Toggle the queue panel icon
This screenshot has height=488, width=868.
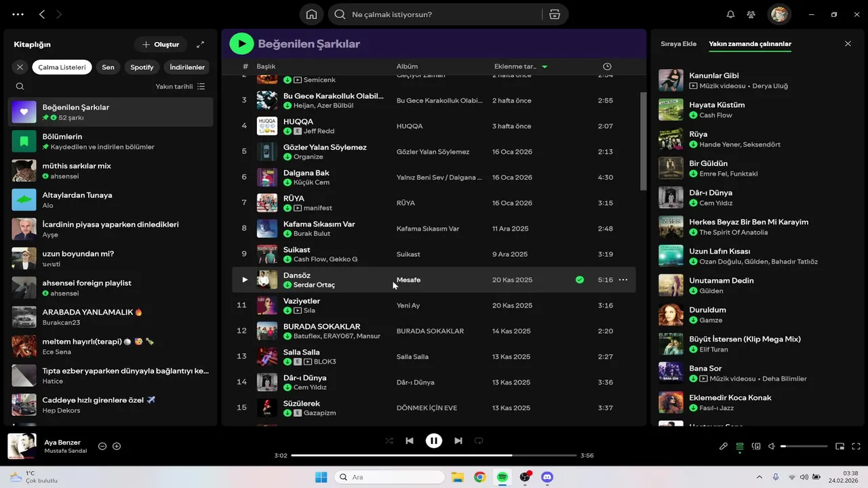click(x=740, y=447)
